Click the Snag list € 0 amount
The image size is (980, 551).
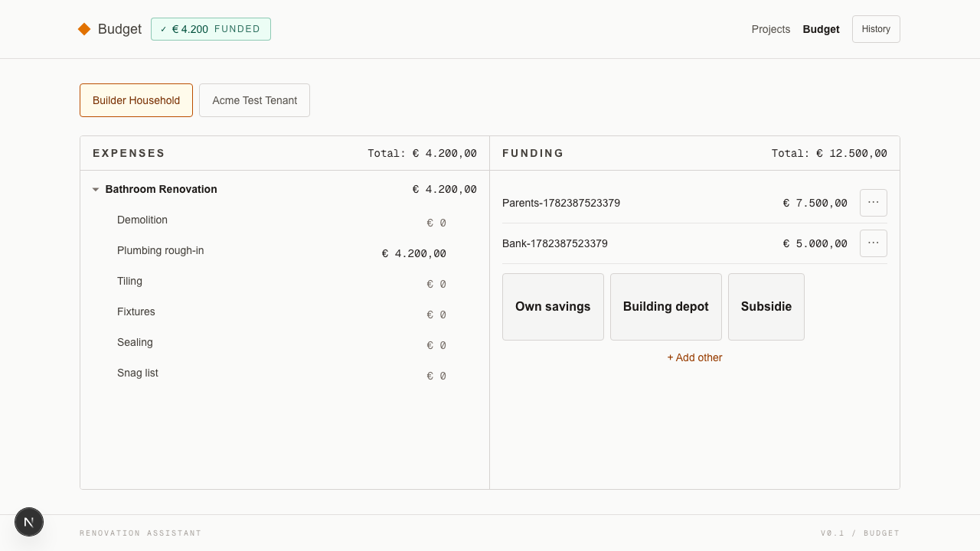(x=436, y=376)
